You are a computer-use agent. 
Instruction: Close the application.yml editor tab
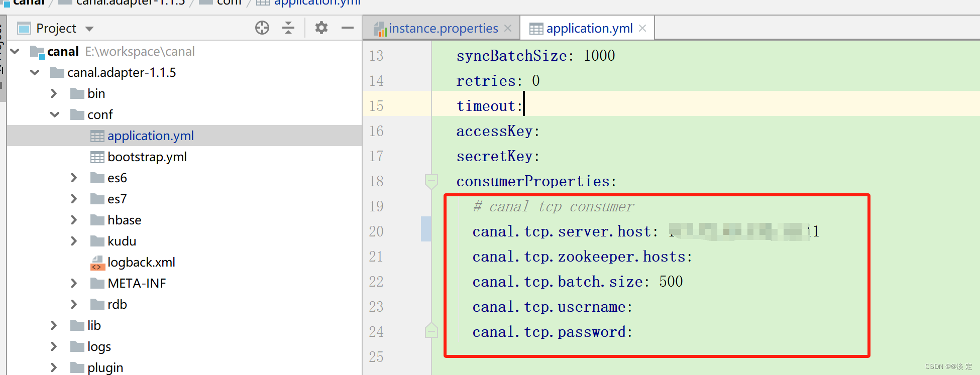[x=642, y=29]
